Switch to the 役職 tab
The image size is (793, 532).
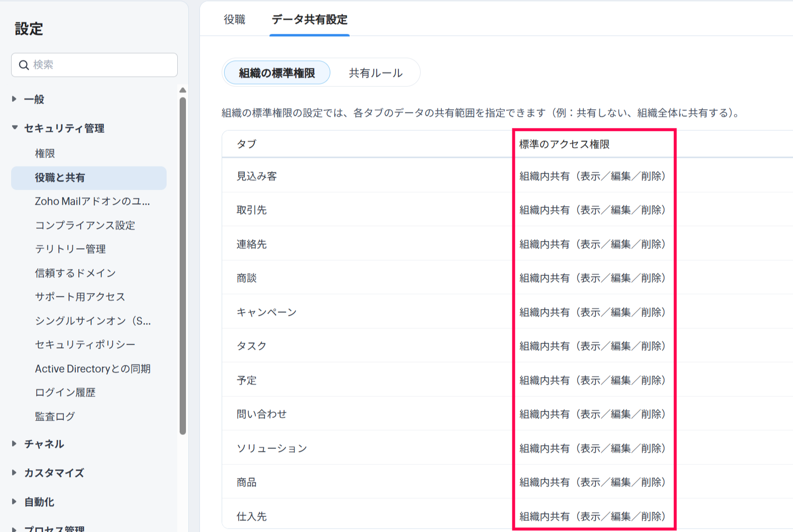(235, 19)
